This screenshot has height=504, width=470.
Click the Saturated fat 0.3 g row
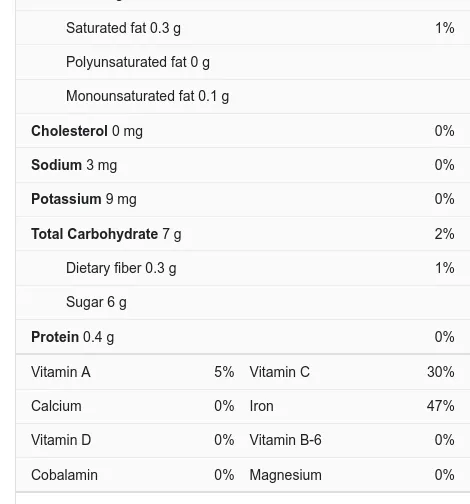(x=243, y=28)
